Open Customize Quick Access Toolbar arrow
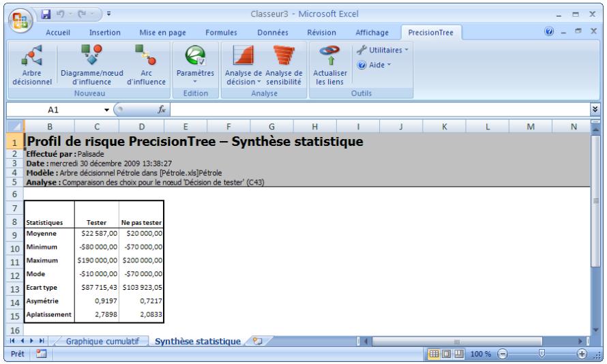The image size is (607, 364). [x=108, y=14]
